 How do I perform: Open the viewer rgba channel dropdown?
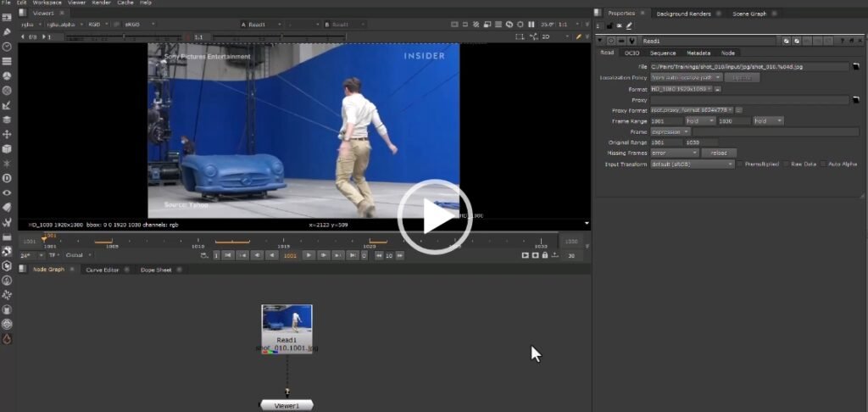click(31, 25)
